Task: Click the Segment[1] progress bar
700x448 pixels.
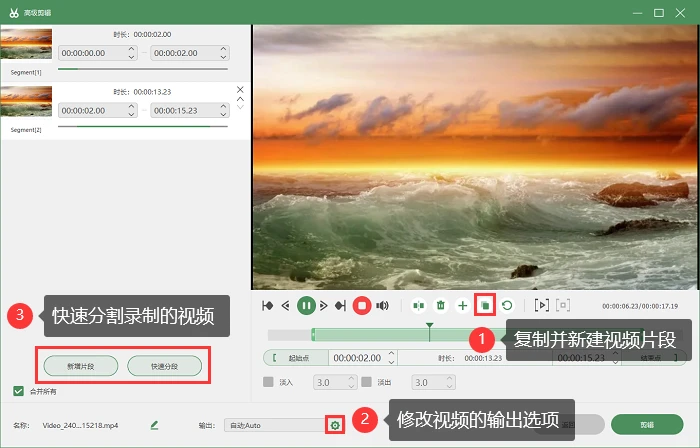Action: [x=143, y=69]
